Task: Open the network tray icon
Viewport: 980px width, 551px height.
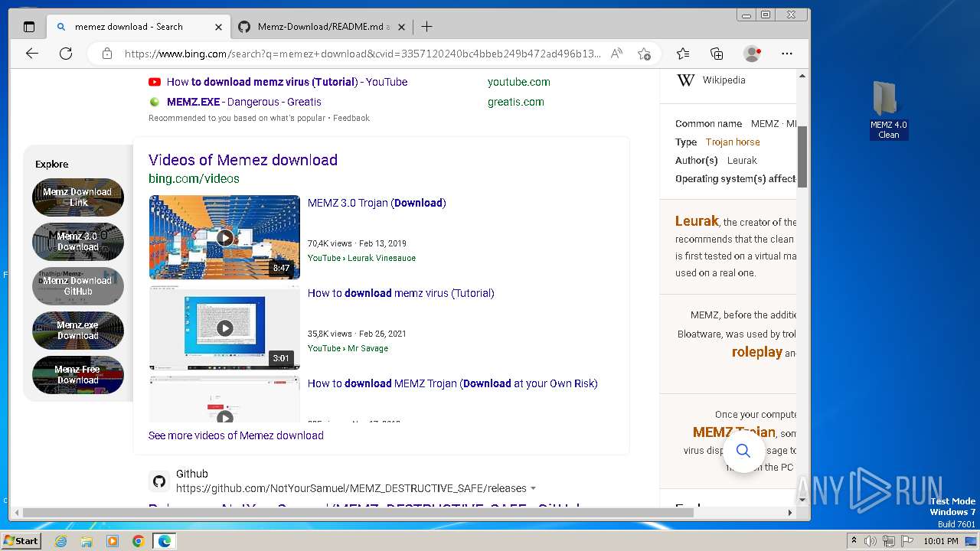Action: coord(888,541)
